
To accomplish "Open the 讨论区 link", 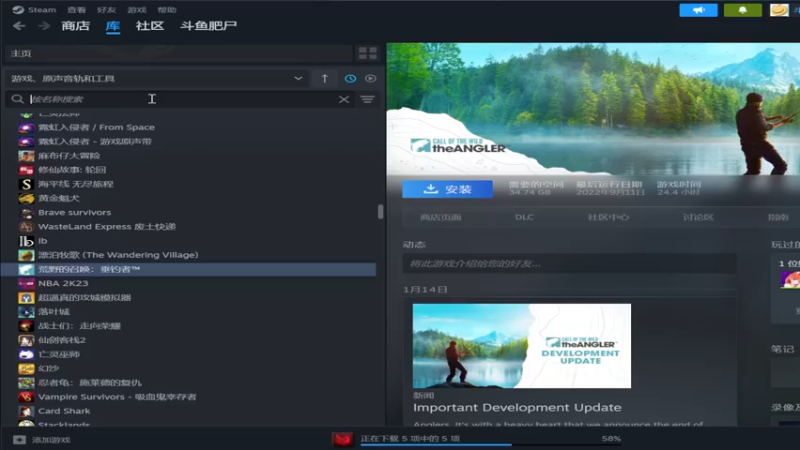I will 698,217.
